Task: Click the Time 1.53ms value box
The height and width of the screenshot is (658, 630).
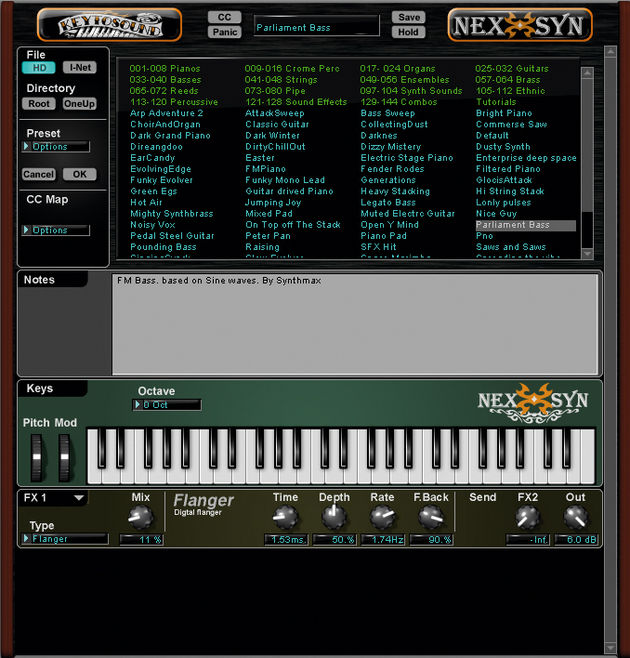Action: tap(286, 540)
